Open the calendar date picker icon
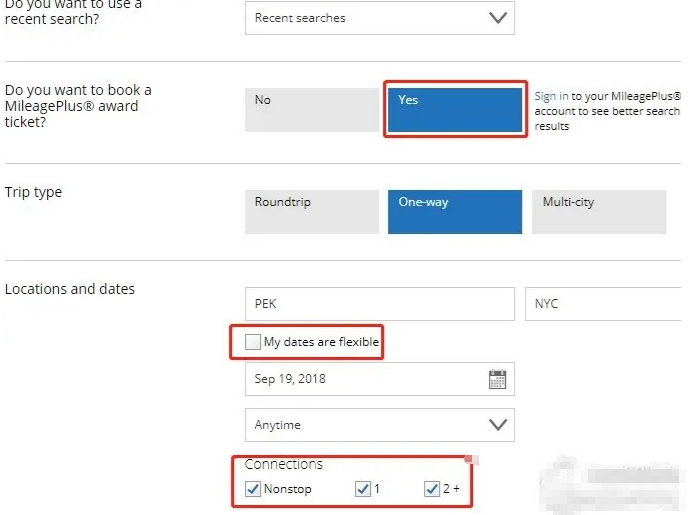Viewport: 700px width, 515px height. tap(497, 379)
